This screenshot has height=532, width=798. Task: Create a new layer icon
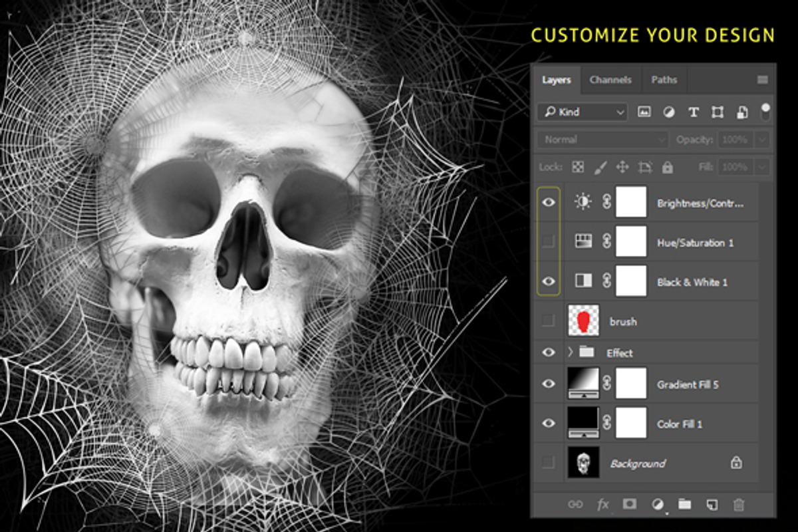click(x=712, y=504)
